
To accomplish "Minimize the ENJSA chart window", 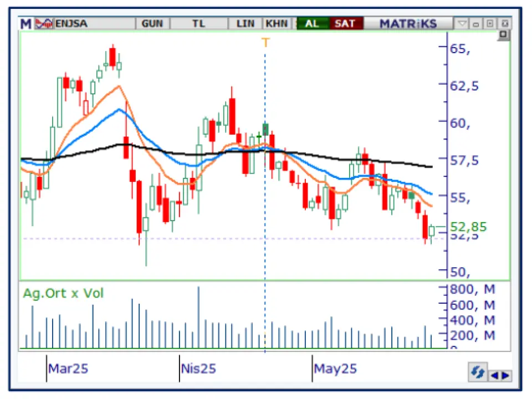I will (475, 24).
